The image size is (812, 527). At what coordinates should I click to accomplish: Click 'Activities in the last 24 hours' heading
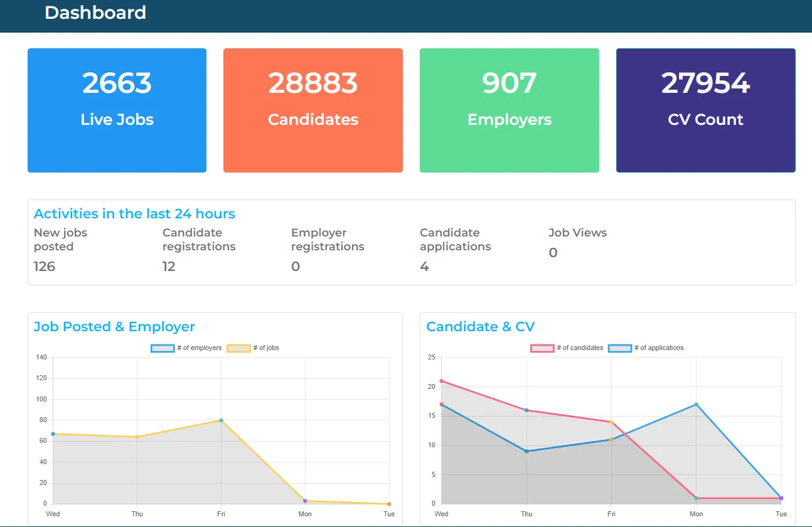click(x=134, y=214)
